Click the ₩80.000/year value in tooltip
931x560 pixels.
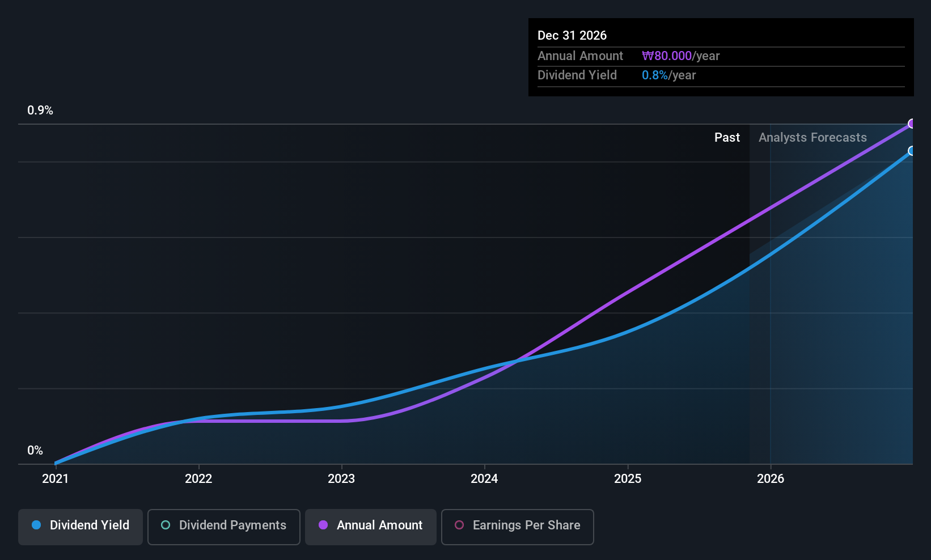(x=680, y=56)
